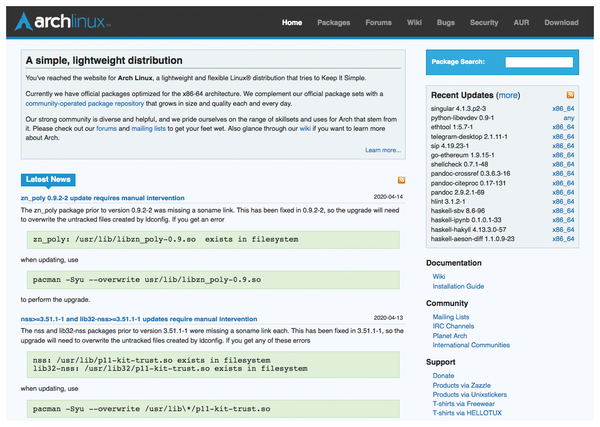Click the nss p11-kit-trust.so error code block

[213, 364]
